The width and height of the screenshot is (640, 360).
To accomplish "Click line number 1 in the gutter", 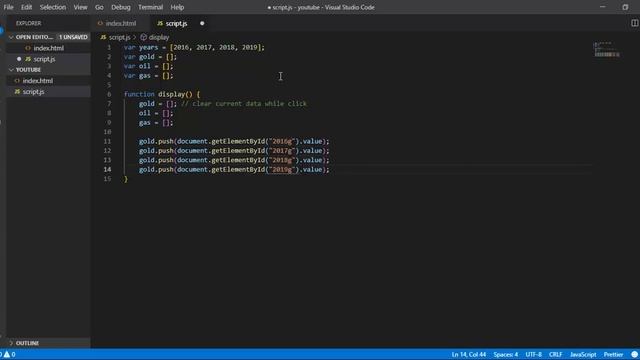I will [x=109, y=47].
